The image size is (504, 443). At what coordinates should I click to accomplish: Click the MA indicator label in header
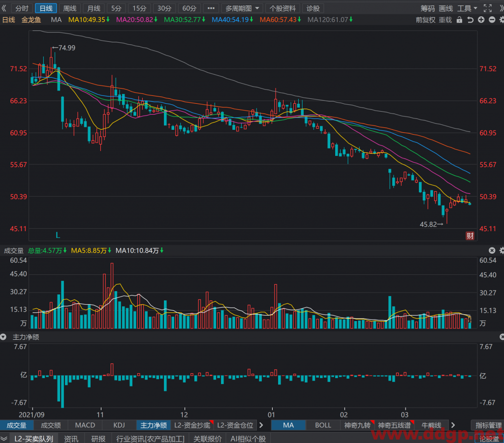[56, 20]
